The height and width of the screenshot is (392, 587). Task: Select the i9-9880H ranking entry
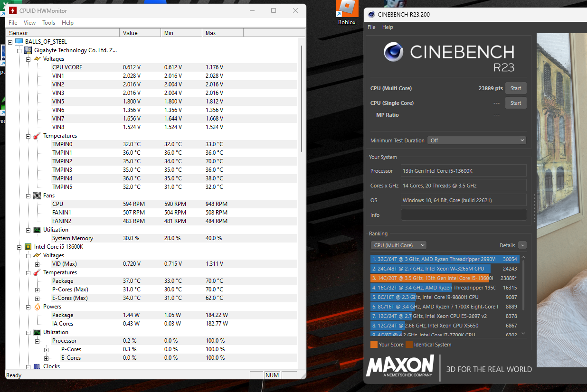445,297
